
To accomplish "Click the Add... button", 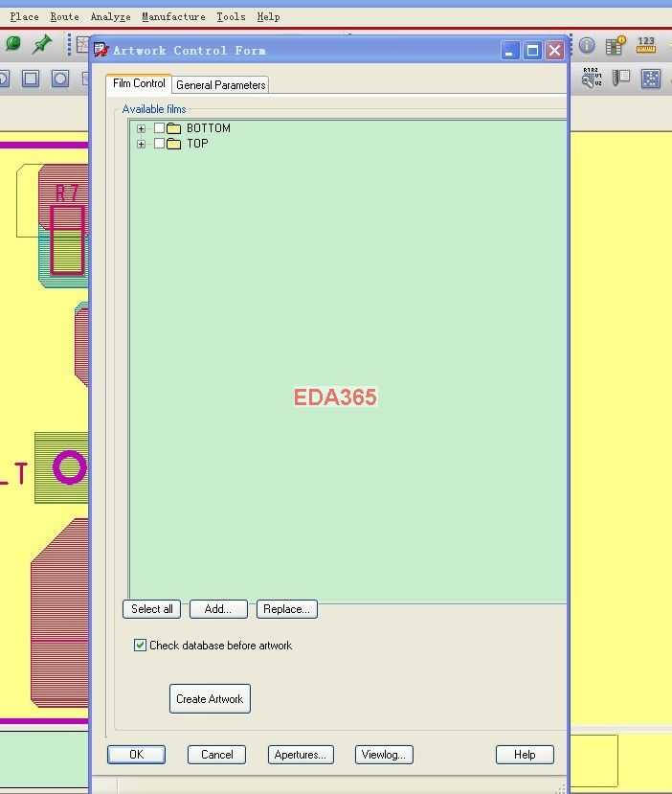I will point(218,609).
